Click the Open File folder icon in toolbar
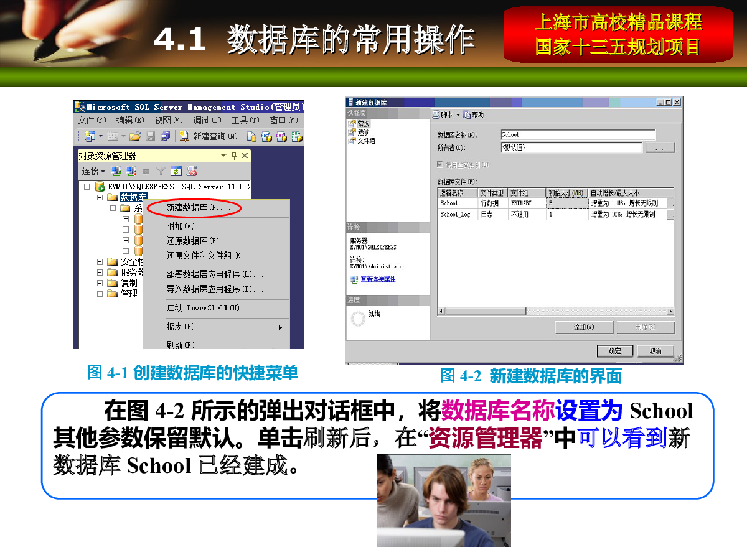Image resolution: width=747 pixels, height=560 pixels. click(x=134, y=136)
